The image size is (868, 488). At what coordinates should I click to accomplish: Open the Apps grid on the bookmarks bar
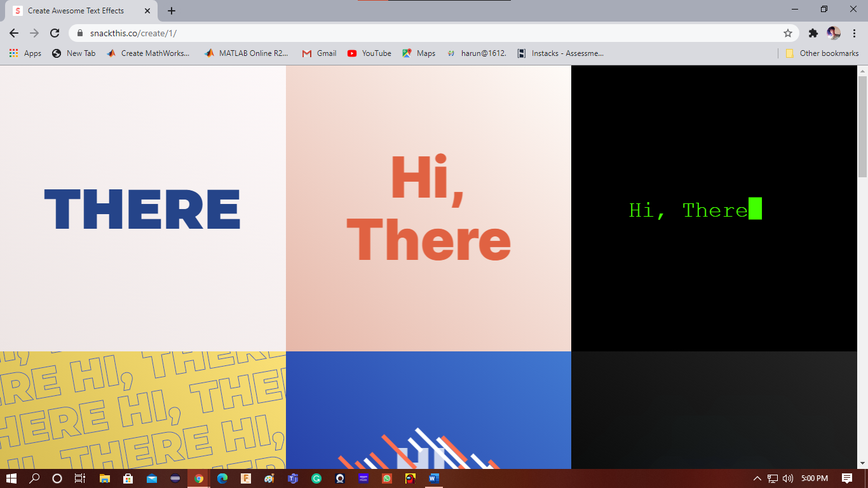pyautogui.click(x=13, y=53)
